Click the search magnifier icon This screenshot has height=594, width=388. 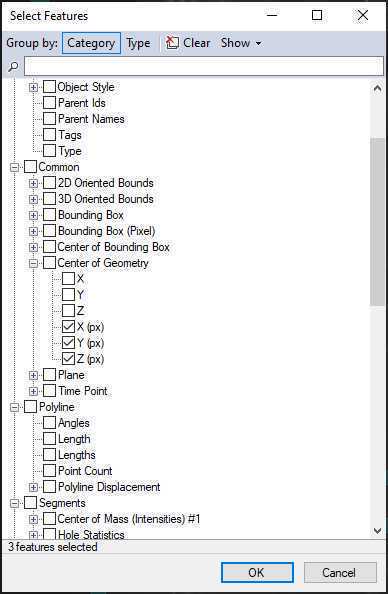coord(13,67)
